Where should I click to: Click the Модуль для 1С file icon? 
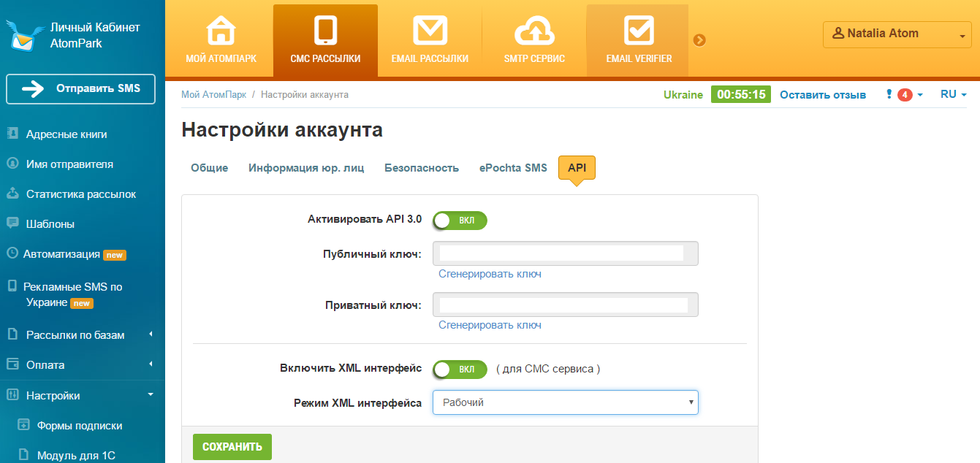23,455
